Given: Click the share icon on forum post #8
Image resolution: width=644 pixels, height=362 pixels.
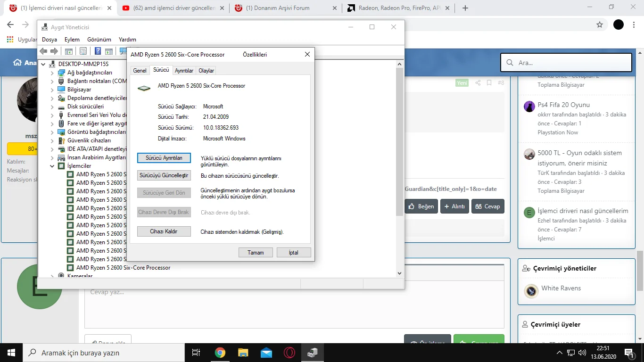Looking at the screenshot, I should (478, 83).
